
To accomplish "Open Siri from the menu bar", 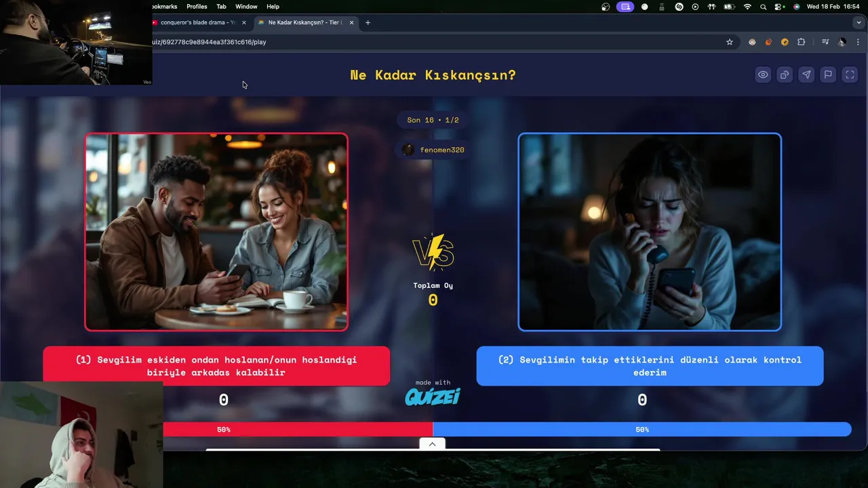I will 796,7.
